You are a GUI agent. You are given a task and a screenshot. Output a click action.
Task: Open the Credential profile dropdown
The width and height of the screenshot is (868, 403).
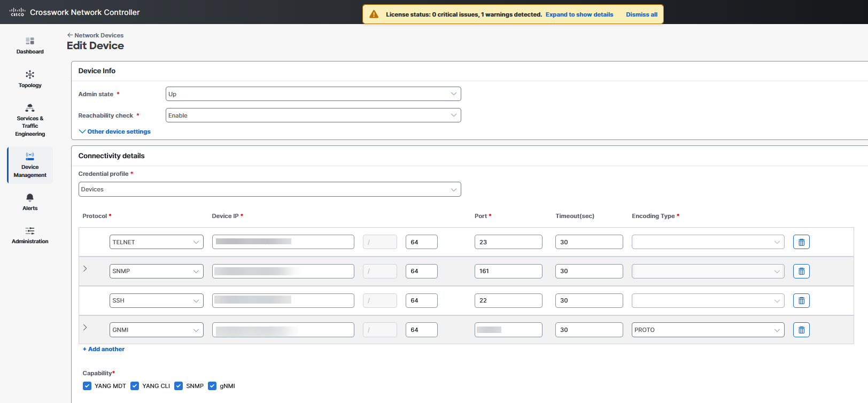270,189
